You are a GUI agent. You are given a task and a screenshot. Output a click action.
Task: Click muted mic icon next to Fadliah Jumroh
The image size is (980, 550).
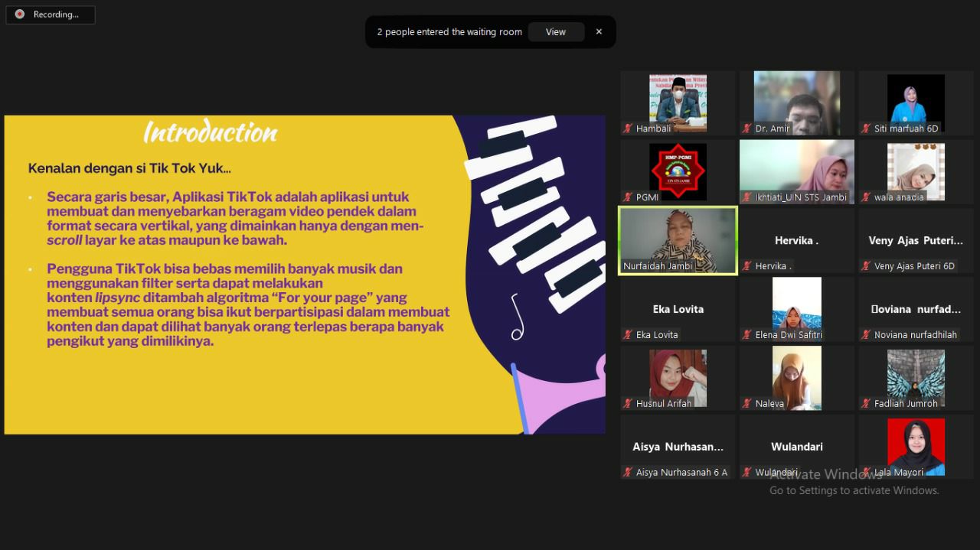tap(866, 404)
